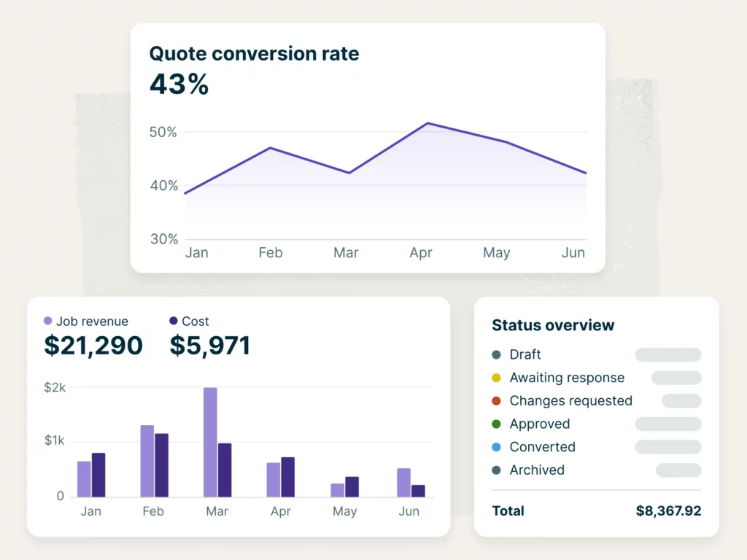The height and width of the screenshot is (560, 747).
Task: Click the $5,971 cost figure
Action: click(210, 346)
